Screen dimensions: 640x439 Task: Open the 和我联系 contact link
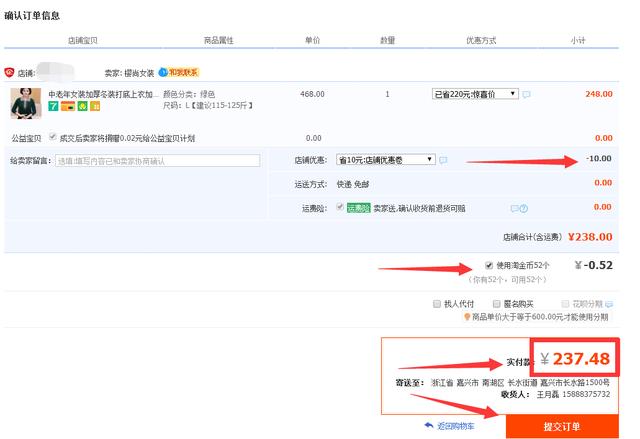(x=183, y=72)
